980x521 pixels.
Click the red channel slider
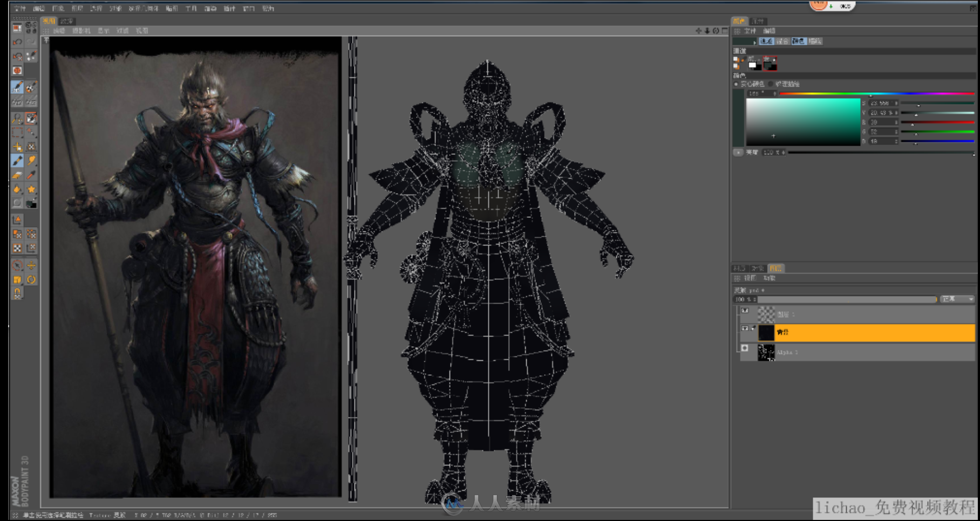[938, 122]
